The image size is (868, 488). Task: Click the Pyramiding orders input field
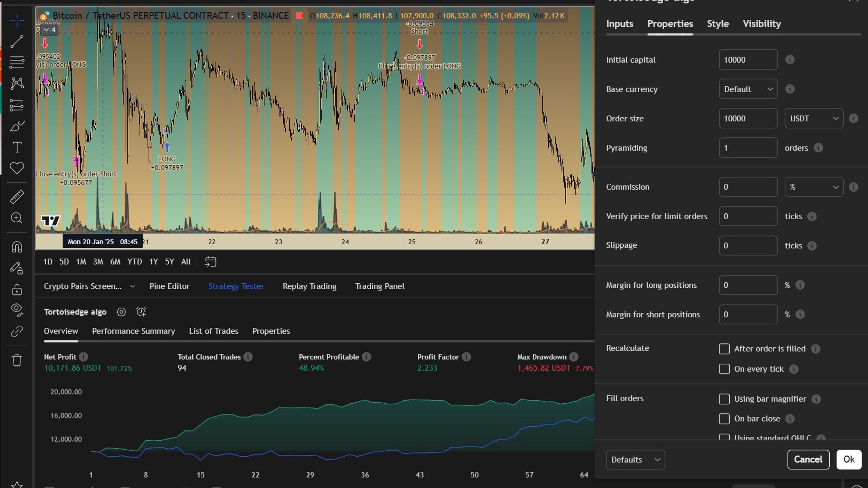748,148
